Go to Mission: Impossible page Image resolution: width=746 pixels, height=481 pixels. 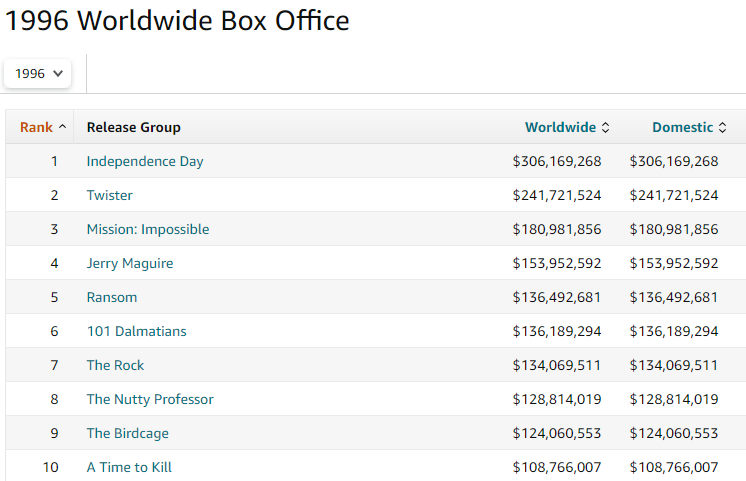[148, 229]
